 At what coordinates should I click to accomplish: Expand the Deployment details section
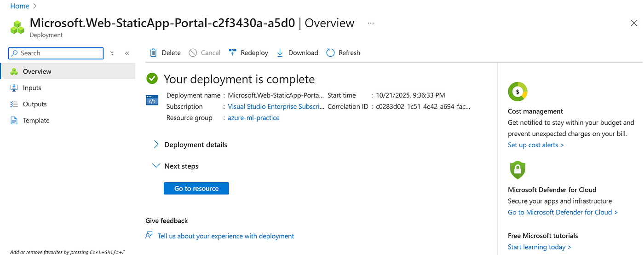pyautogui.click(x=190, y=145)
